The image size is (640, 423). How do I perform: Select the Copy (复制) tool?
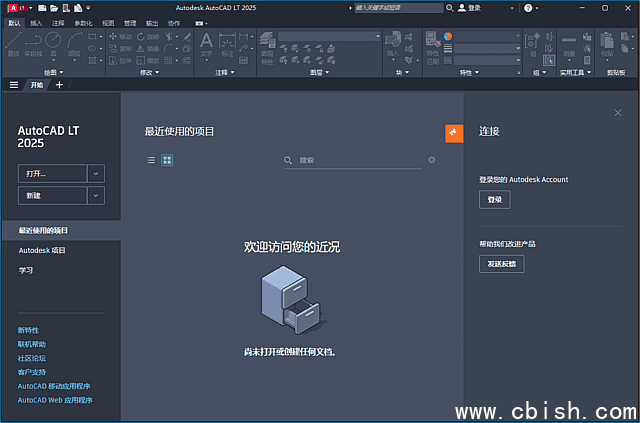(x=120, y=49)
